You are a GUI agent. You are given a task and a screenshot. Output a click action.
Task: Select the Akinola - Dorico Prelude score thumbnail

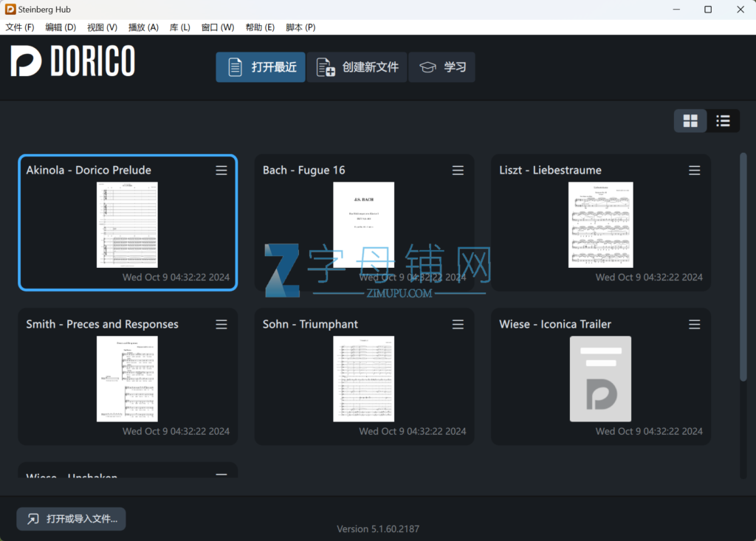click(x=127, y=224)
